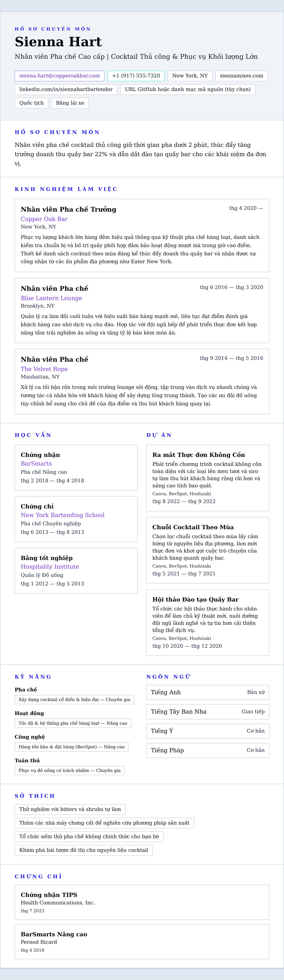The height and width of the screenshot is (980, 284).
Task: Click the phone number +1 (917) 555-7320
Action: 136,76
